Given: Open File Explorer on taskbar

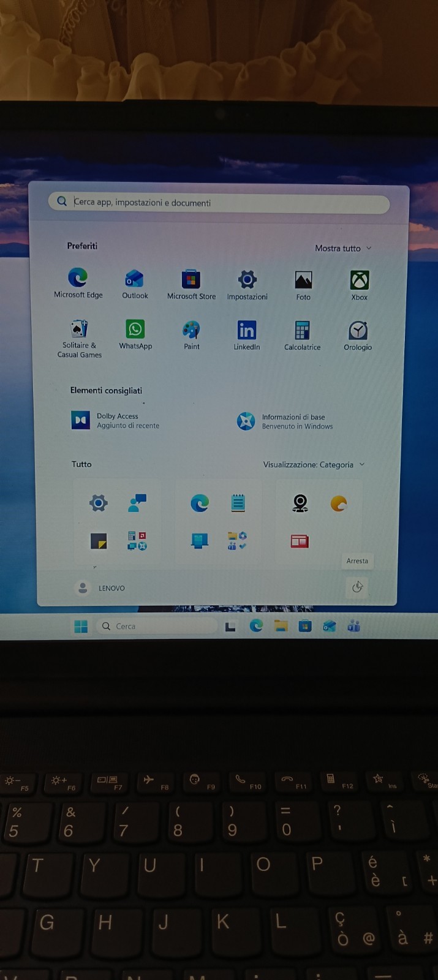Looking at the screenshot, I should (x=281, y=625).
